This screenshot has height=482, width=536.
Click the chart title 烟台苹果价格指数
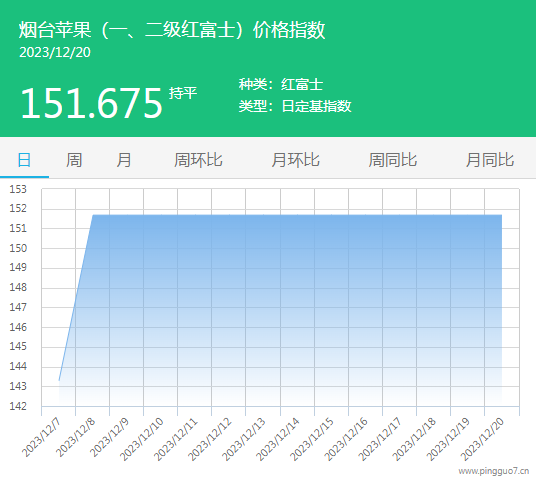click(172, 30)
